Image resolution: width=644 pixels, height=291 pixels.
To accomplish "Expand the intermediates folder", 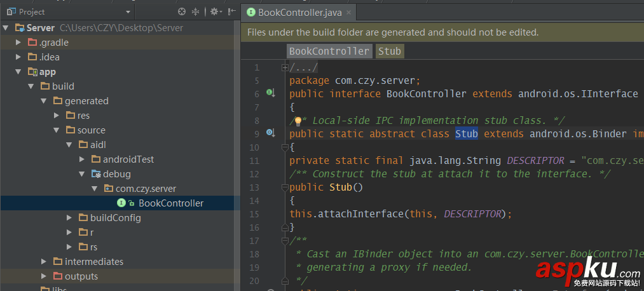I will point(43,262).
